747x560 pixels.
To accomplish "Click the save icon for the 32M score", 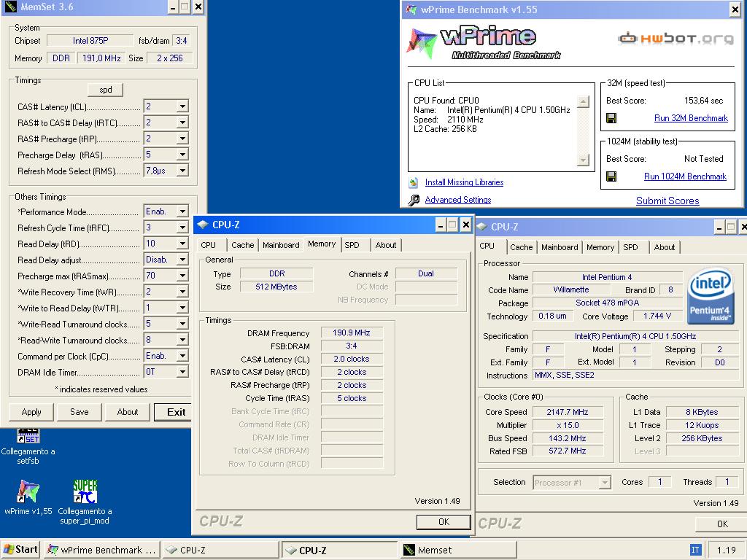I will (611, 117).
